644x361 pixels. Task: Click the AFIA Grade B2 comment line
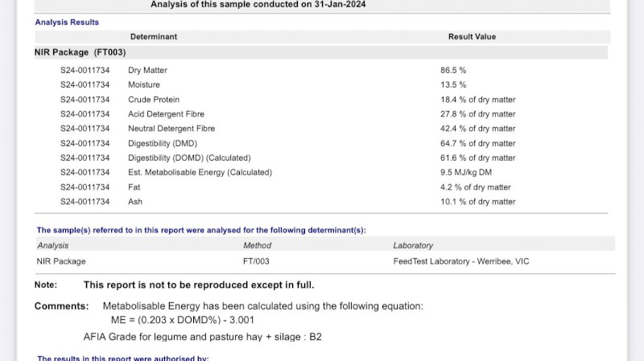click(202, 336)
